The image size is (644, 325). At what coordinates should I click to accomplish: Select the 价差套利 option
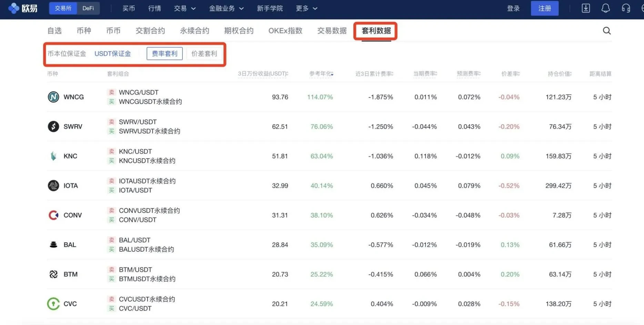point(204,53)
